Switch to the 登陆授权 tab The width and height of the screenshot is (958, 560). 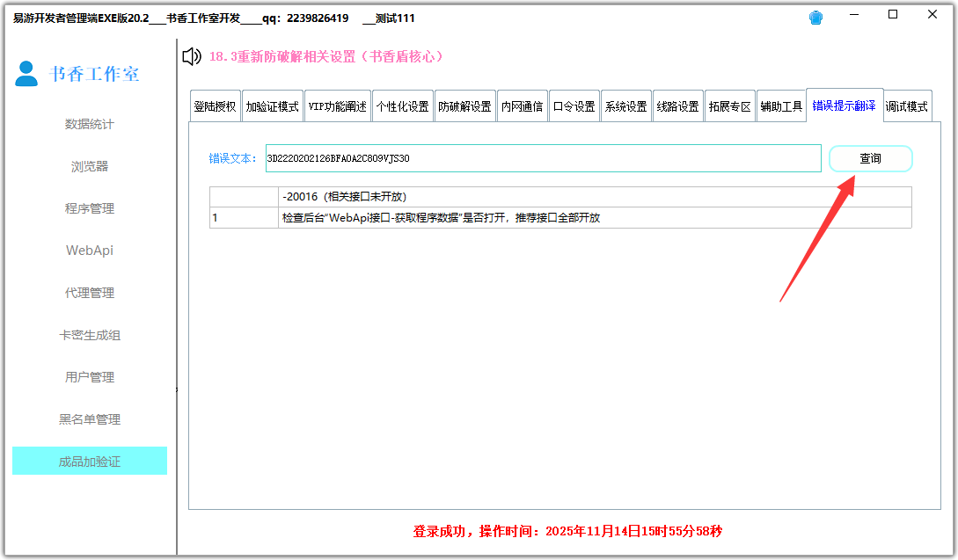tap(216, 106)
